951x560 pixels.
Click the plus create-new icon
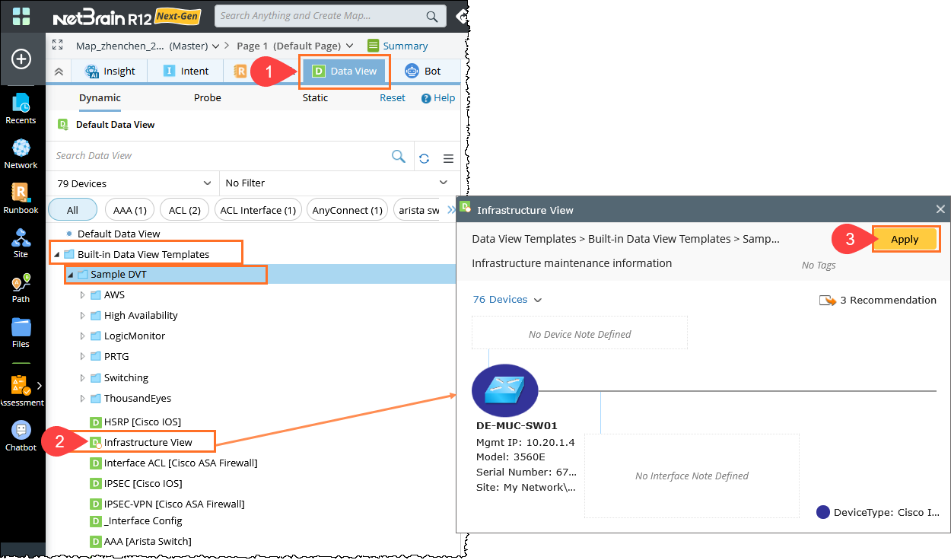[21, 59]
